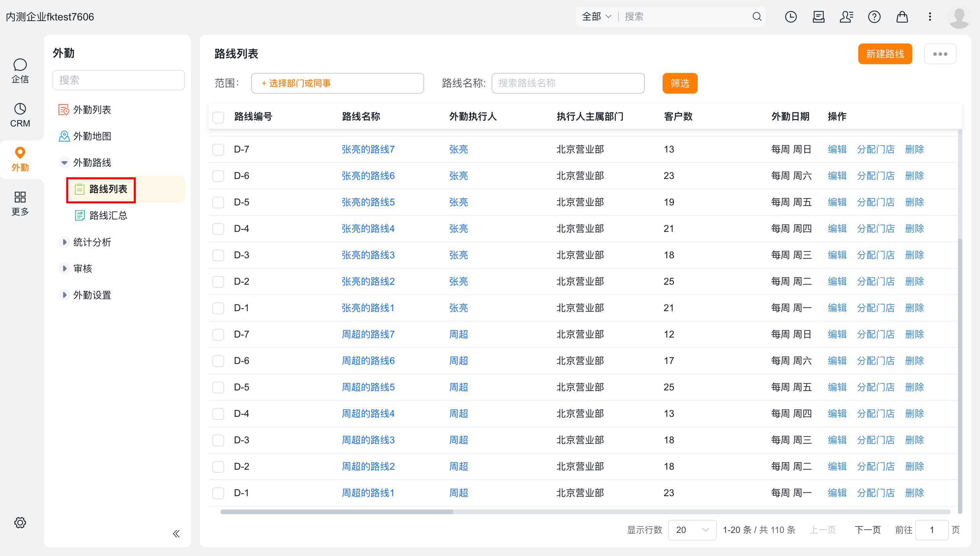Open the 全部 search scope dropdown
Screen dimensions: 980x556
tap(596, 16)
